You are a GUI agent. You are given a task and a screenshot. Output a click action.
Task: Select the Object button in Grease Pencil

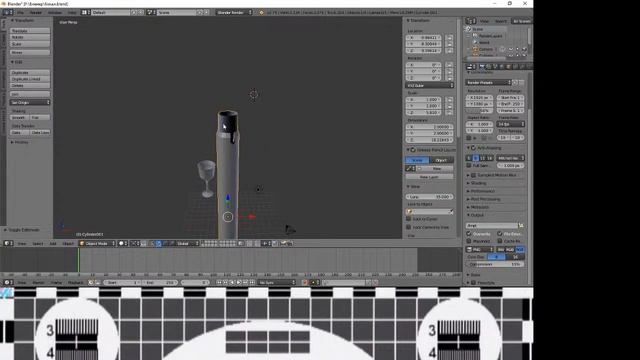(x=441, y=160)
